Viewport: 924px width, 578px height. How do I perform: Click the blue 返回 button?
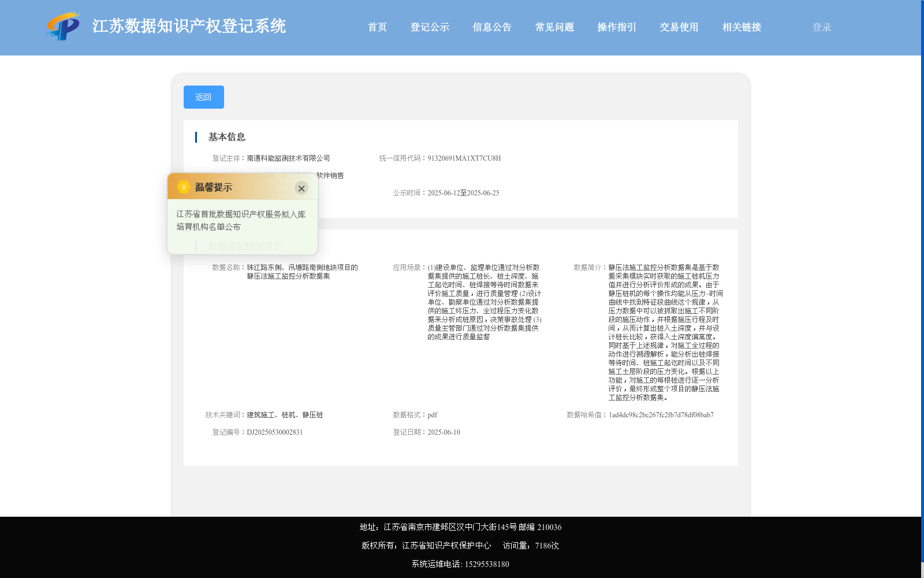click(204, 97)
